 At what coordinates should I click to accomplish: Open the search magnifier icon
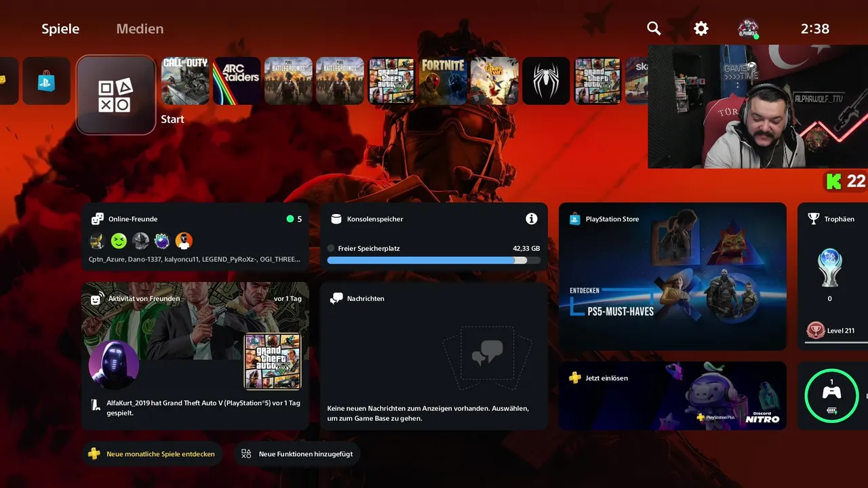pos(654,28)
